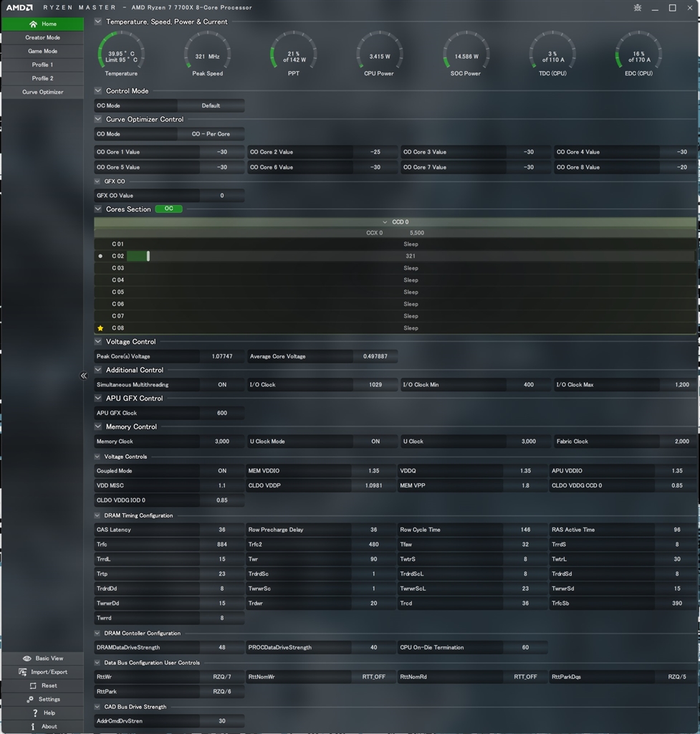This screenshot has width=700, height=734.
Task: Click the CPU Power gauge
Action: 380,53
